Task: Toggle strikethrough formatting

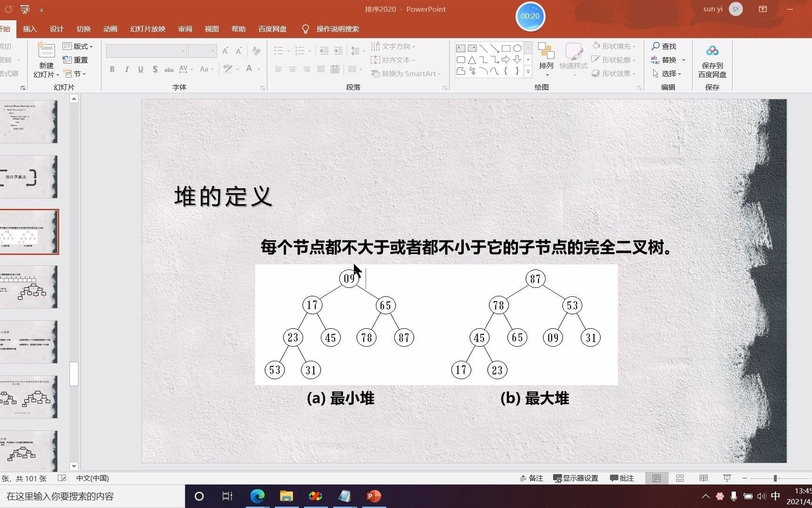Action: [169, 69]
